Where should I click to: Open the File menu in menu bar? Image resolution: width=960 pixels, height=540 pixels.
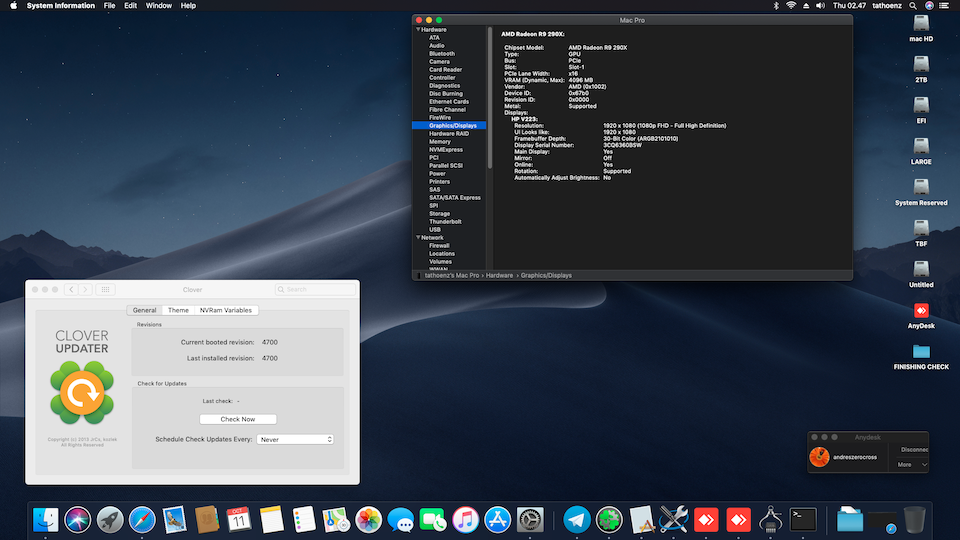(x=109, y=6)
